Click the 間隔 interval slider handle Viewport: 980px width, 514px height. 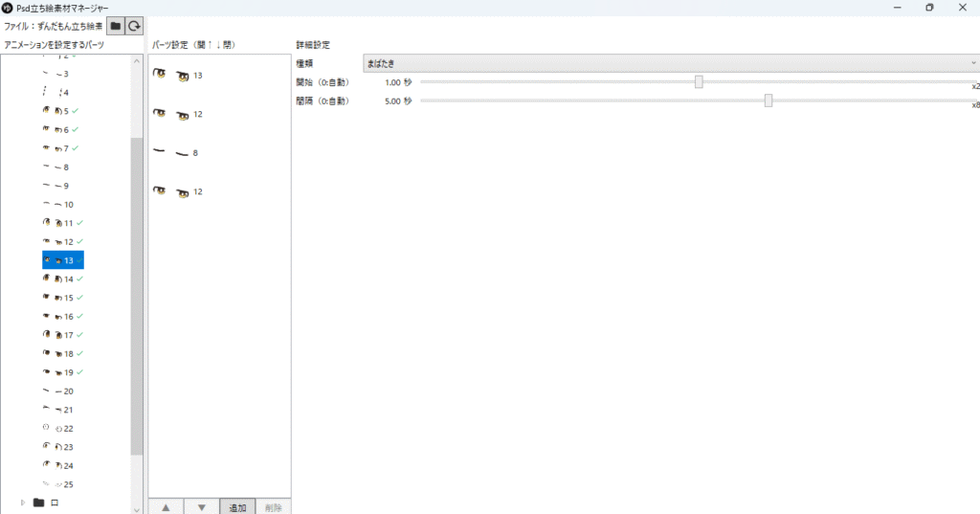pos(768,101)
